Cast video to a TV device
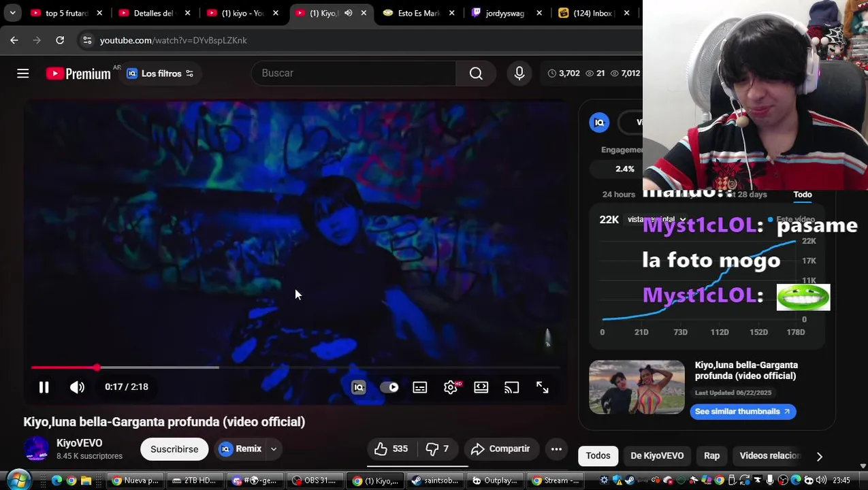Screen dimensions: 868x490 pyautogui.click(x=512, y=387)
